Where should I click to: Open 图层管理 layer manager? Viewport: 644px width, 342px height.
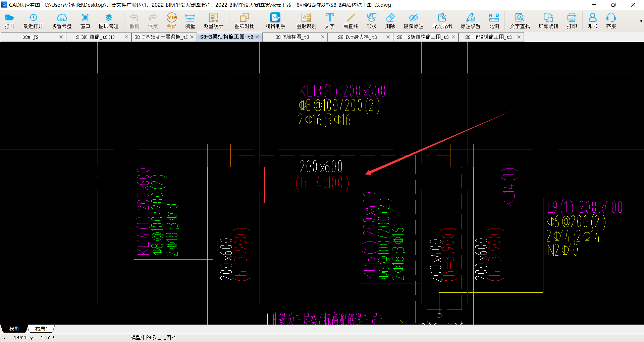[109, 21]
